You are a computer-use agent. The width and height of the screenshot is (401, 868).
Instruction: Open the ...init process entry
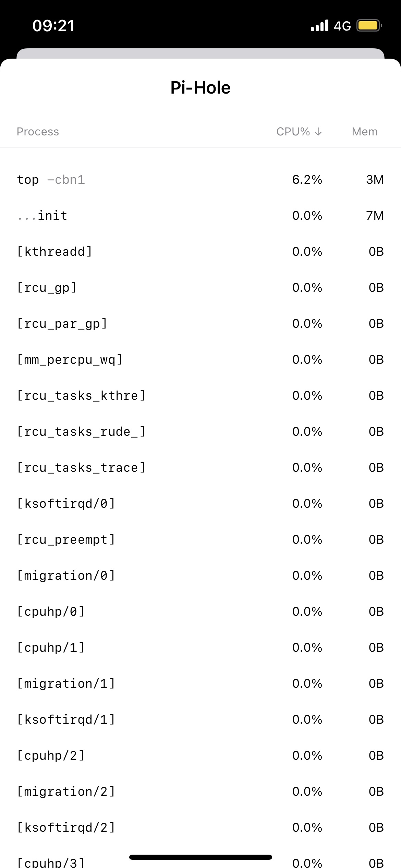pos(200,216)
